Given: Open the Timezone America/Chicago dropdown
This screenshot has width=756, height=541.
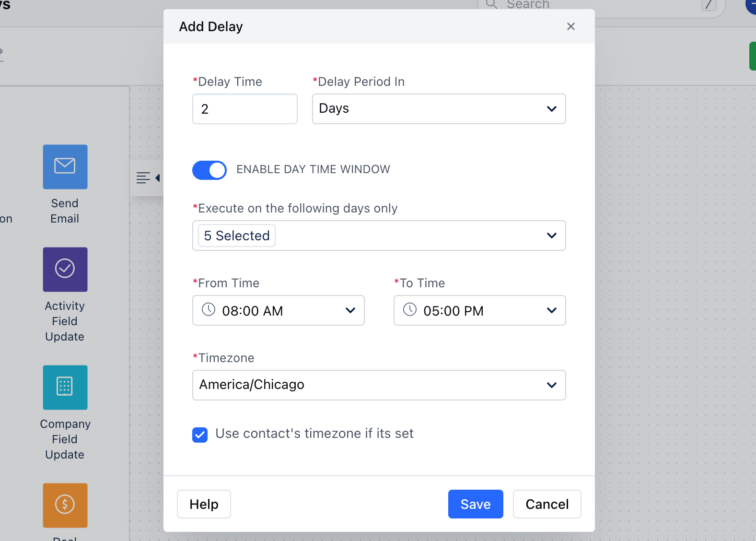Looking at the screenshot, I should (379, 385).
